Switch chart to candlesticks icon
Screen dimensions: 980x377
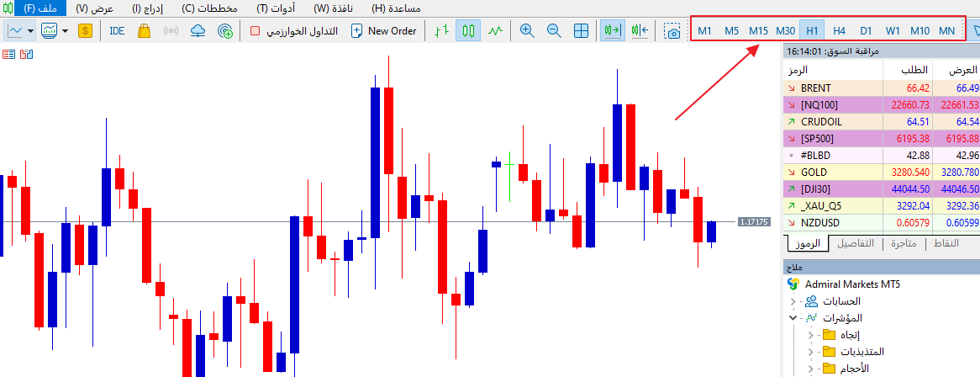(x=468, y=30)
